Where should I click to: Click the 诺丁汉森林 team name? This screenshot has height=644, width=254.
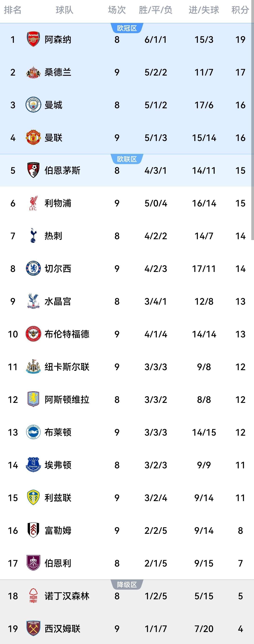click(x=67, y=596)
